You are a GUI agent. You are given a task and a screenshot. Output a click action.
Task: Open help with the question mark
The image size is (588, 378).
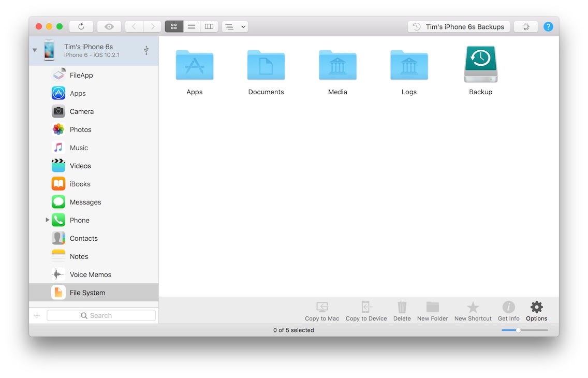tap(548, 26)
